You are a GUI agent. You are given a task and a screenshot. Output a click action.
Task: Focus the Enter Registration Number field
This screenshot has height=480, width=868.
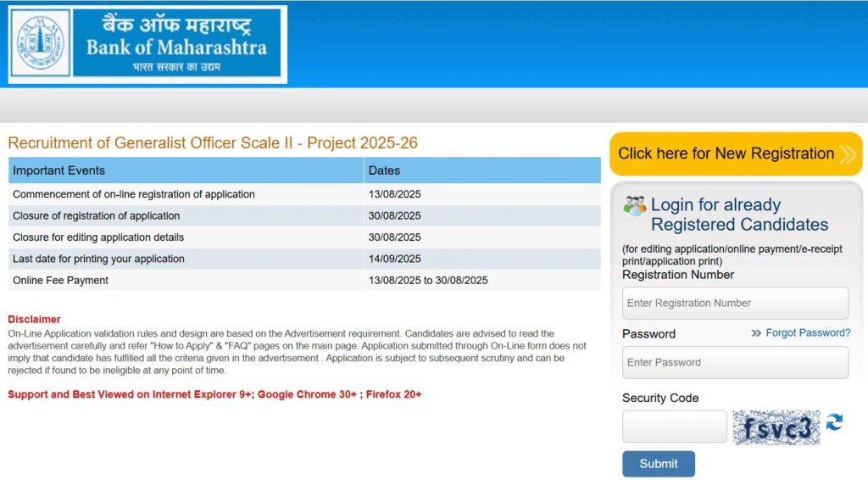[735, 303]
